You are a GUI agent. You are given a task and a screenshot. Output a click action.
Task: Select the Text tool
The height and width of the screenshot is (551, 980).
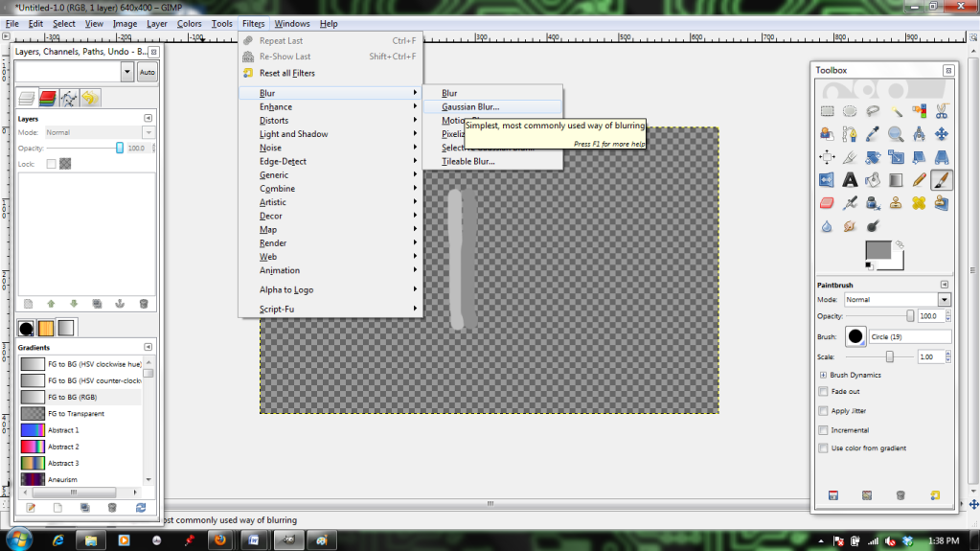pos(850,180)
